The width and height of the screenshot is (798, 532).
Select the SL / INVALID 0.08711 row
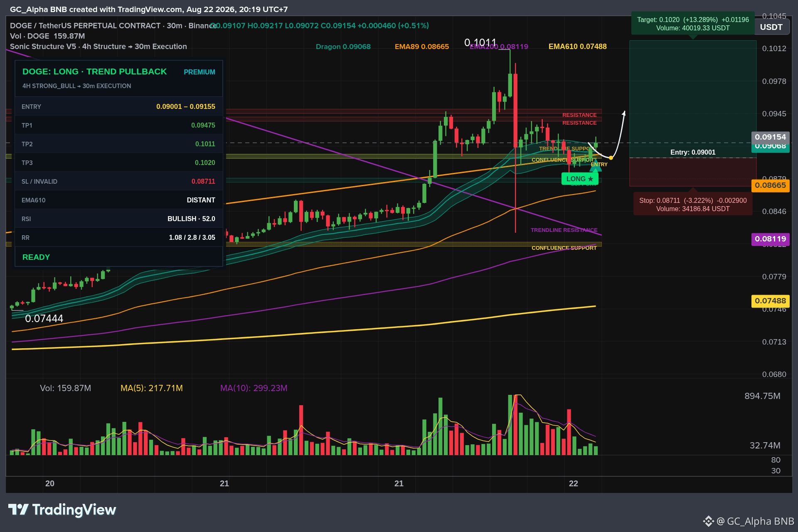[x=118, y=181]
